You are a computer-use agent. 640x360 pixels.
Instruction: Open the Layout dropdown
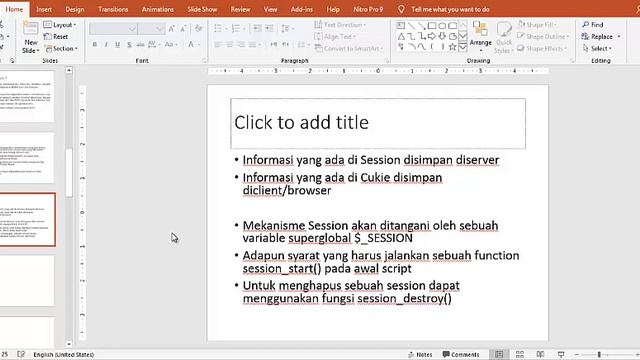[x=60, y=25]
